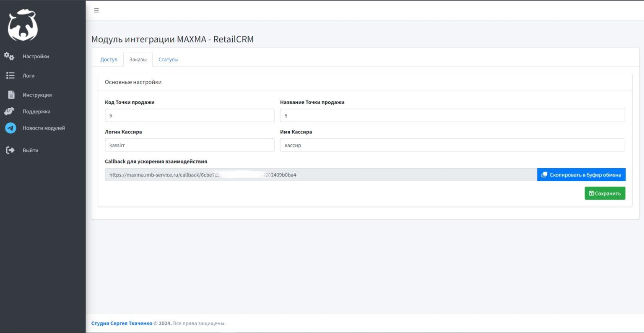Toggle the hamburger menu icon
Screen dimensions: 644x333
tap(96, 10)
